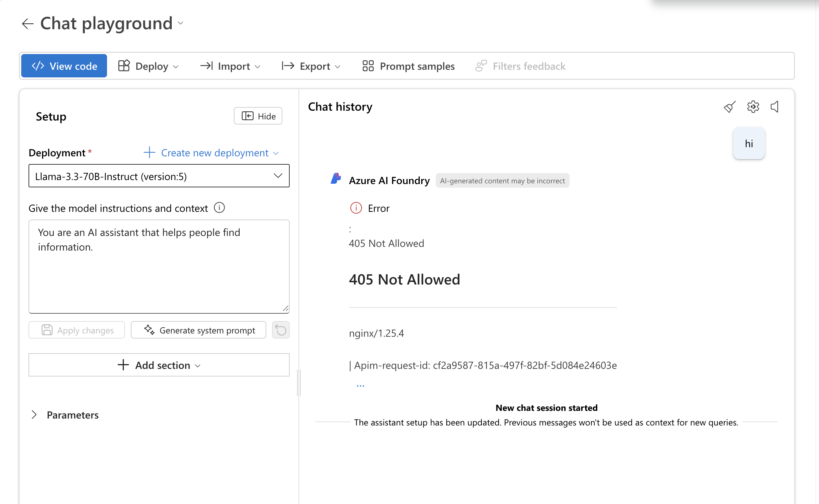Click info icon beside model instructions label
This screenshot has width=819, height=504.
[219, 208]
